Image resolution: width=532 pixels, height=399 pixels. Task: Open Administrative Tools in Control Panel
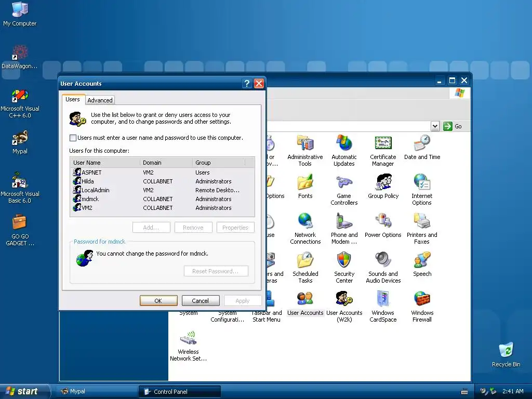click(x=305, y=150)
